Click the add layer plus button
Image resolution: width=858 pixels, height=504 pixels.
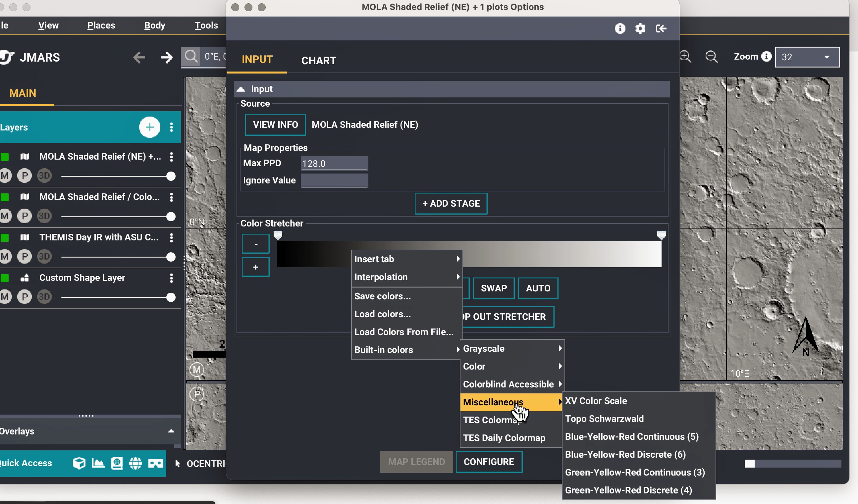pyautogui.click(x=149, y=127)
